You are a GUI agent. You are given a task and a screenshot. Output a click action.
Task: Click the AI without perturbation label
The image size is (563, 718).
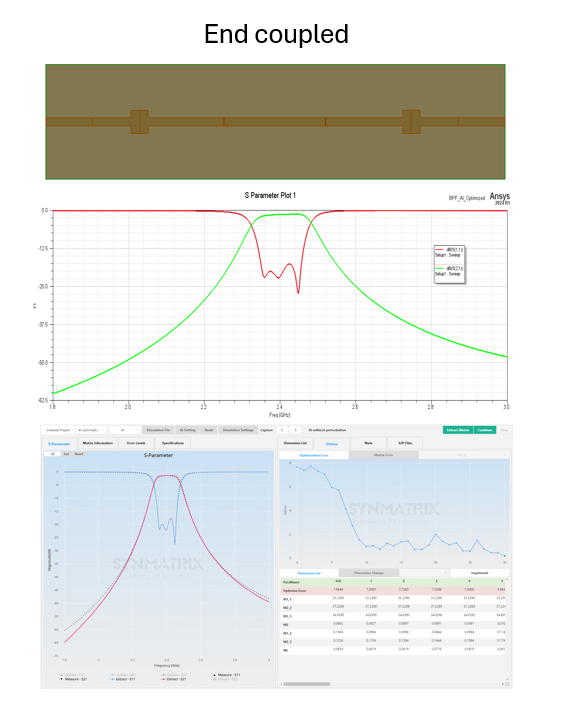point(327,430)
